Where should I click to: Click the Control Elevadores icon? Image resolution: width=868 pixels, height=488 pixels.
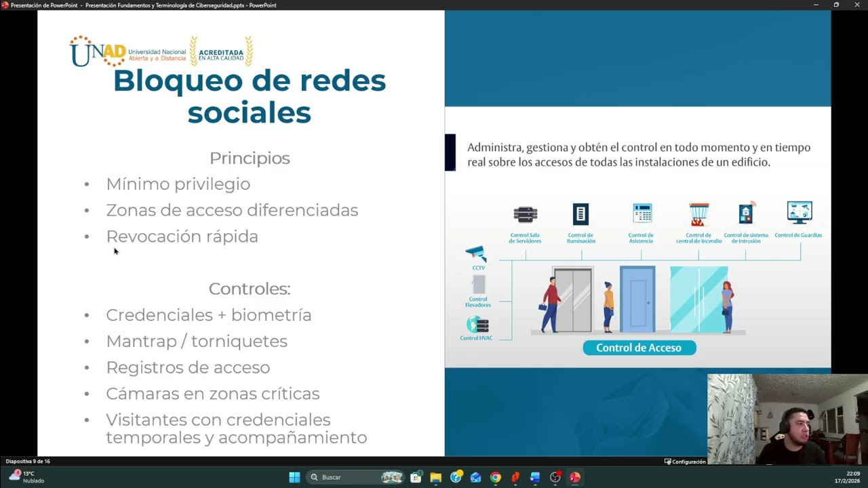[479, 284]
